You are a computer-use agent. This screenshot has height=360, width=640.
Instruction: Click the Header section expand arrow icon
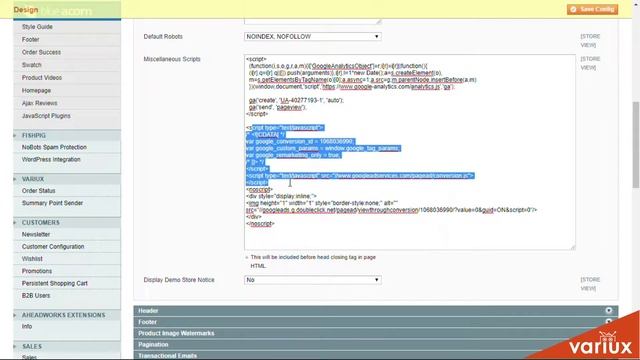pyautogui.click(x=609, y=311)
